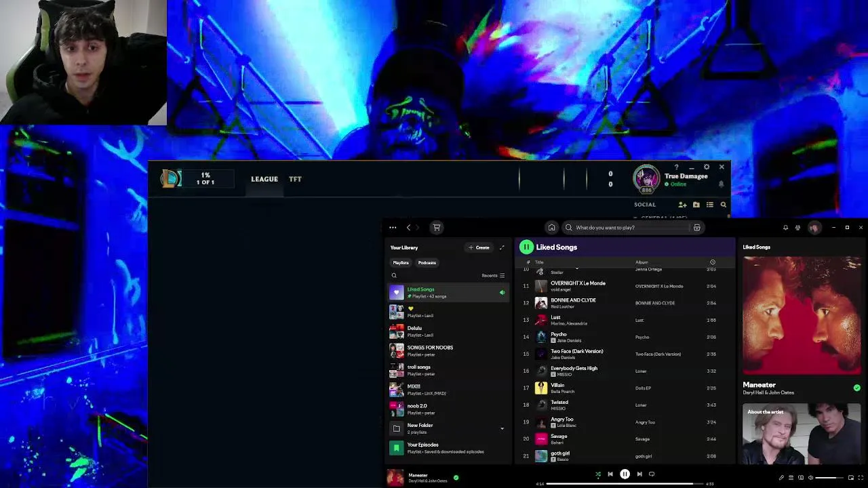
Task: Open Your Episodes in library
Action: click(448, 448)
